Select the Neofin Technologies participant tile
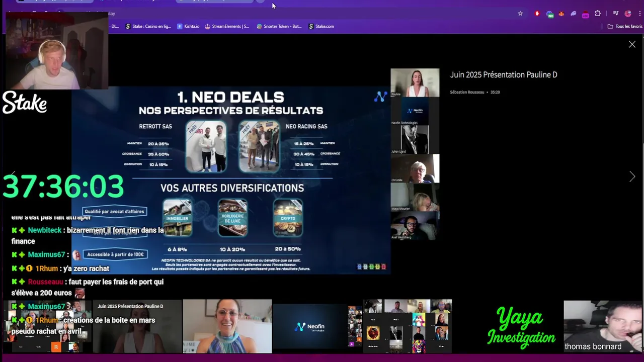Viewport: 644px width, 362px height. click(x=415, y=111)
